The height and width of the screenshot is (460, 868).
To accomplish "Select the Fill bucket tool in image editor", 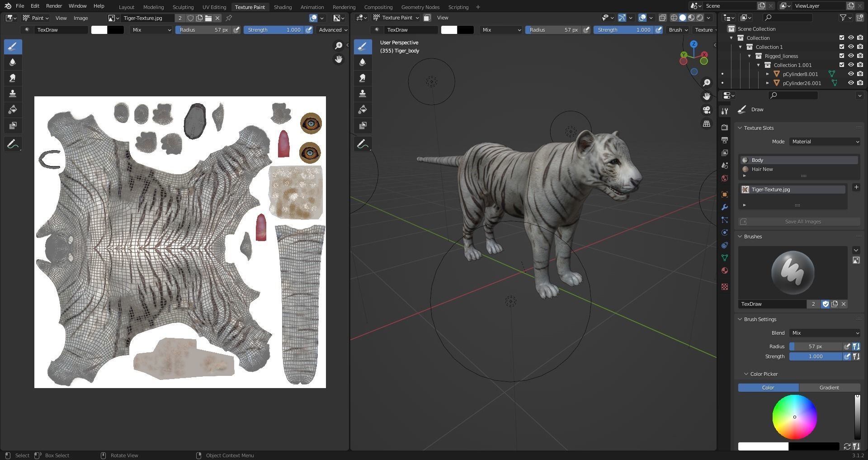I will tap(13, 109).
